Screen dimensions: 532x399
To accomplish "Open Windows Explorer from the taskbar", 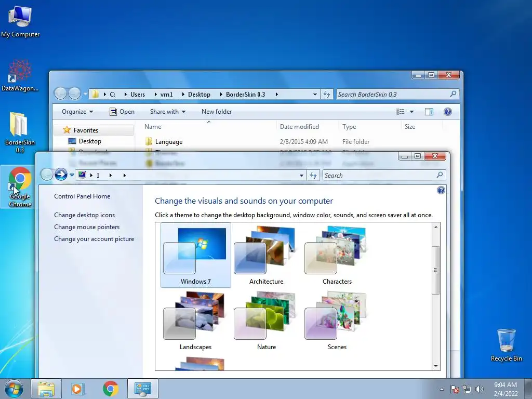I will click(x=46, y=389).
